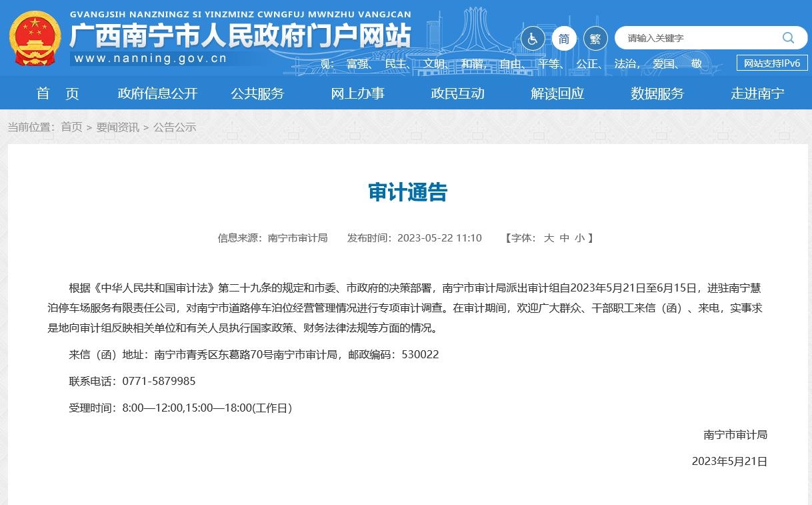The width and height of the screenshot is (812, 505).
Task: Open the 首页 navigation tab
Action: tap(57, 93)
